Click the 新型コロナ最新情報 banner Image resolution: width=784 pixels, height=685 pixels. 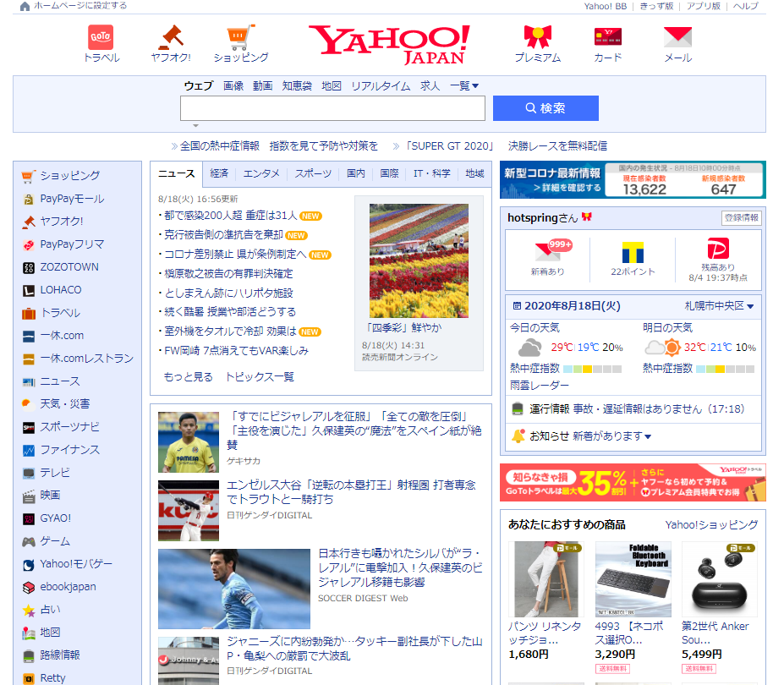633,179
